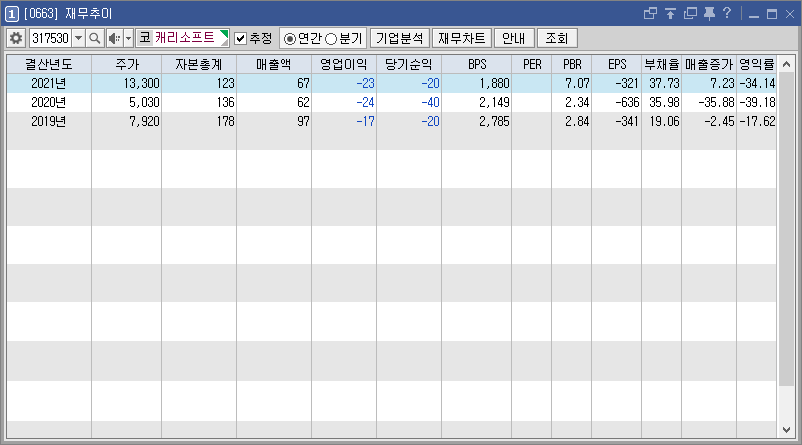Click the table scrollbar down arrow

(x=787, y=430)
